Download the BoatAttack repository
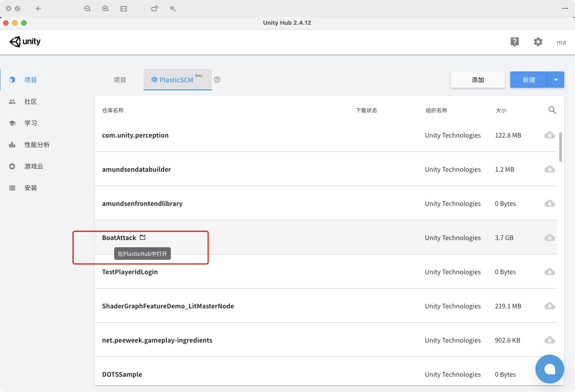The height and width of the screenshot is (392, 575). (550, 238)
